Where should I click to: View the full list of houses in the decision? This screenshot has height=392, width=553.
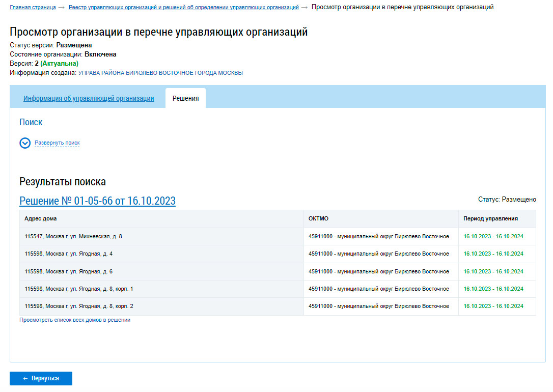(75, 320)
